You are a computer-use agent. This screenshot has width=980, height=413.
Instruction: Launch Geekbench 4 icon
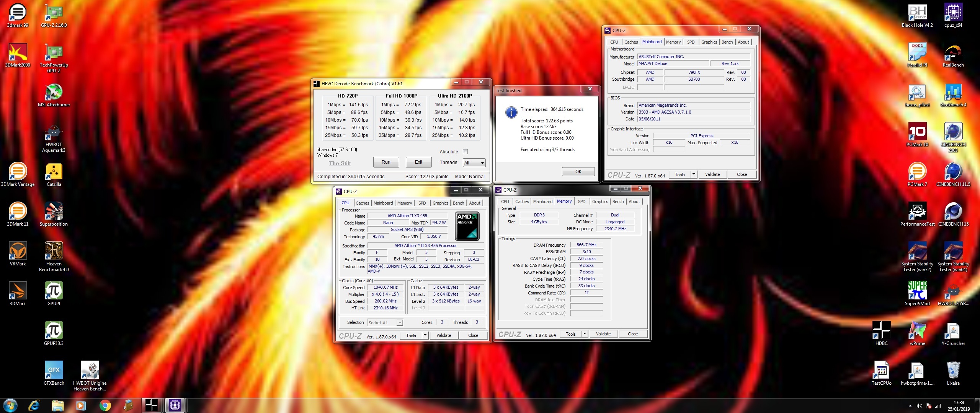[953, 95]
